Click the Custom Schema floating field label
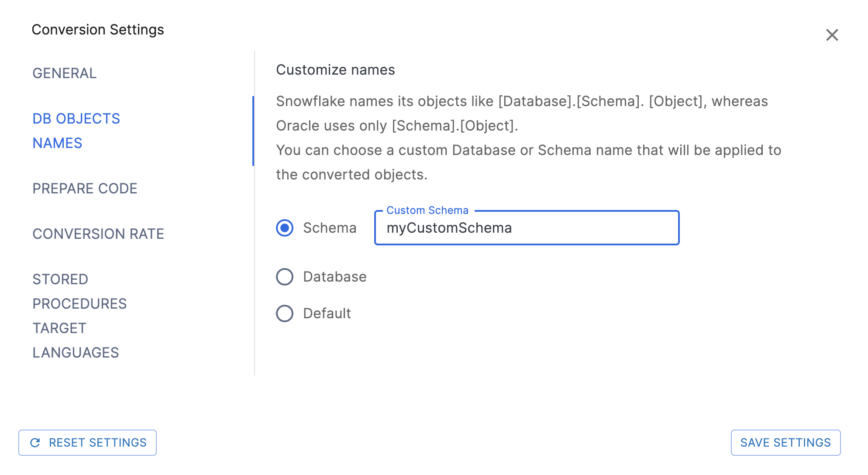 coord(427,210)
